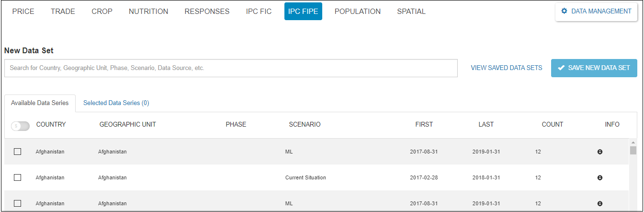This screenshot has width=644, height=212.
Task: Open info icon for third Afghanistan row
Action: pos(599,203)
